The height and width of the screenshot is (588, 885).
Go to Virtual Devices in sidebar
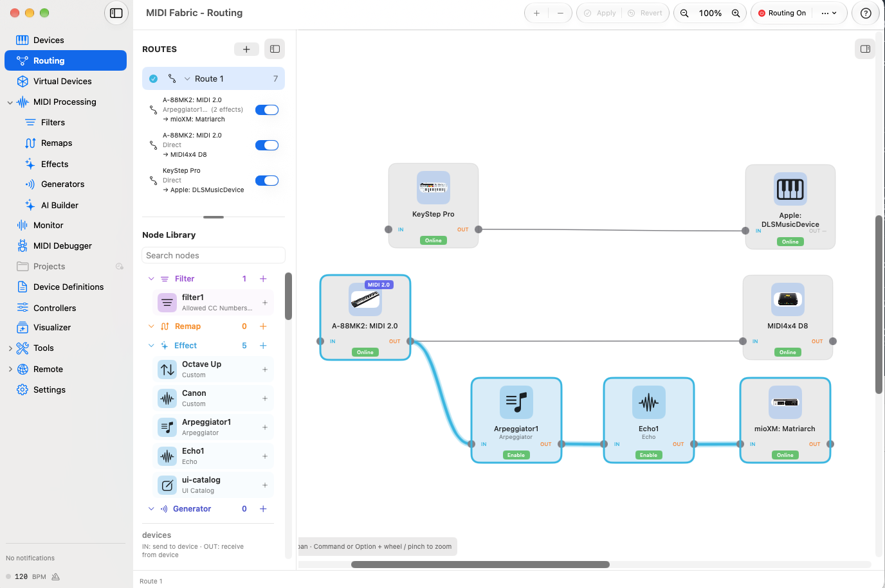[x=66, y=81]
